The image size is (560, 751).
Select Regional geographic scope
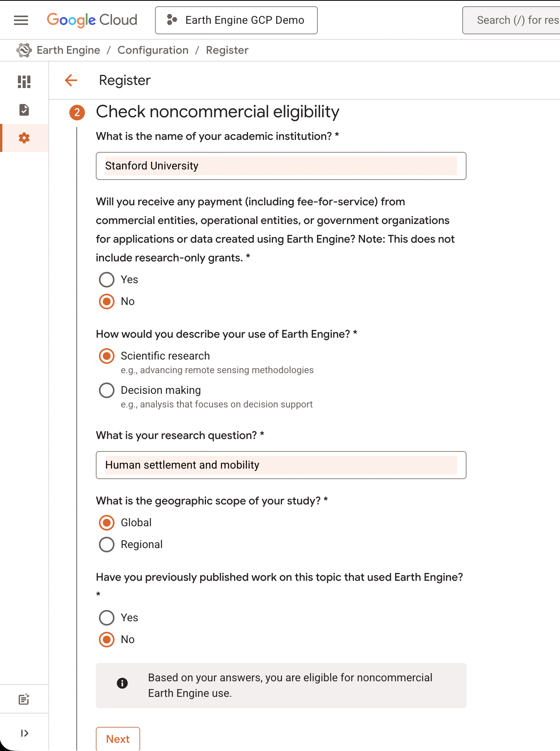(x=106, y=544)
